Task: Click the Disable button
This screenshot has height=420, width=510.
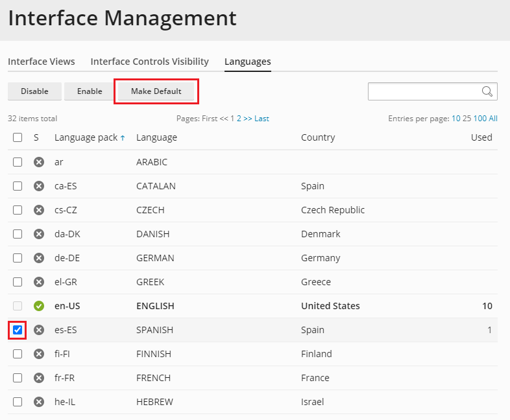Action: pyautogui.click(x=34, y=91)
